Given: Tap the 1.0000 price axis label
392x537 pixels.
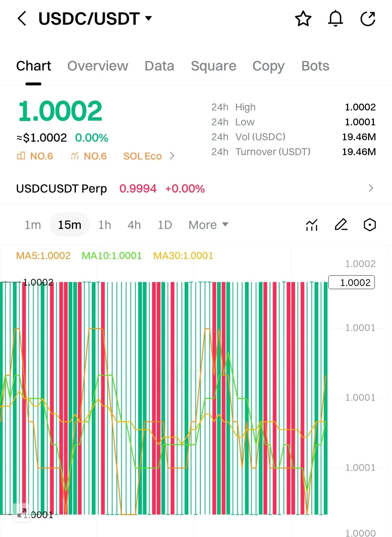Looking at the screenshot, I should tap(360, 533).
